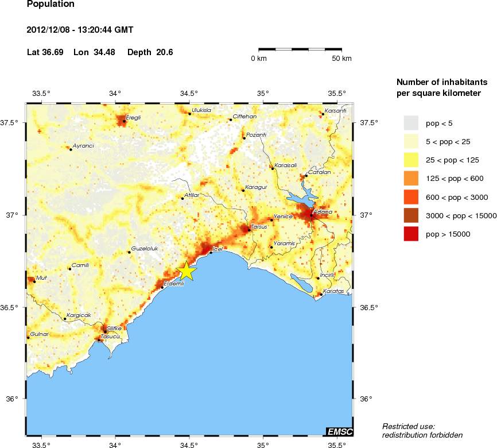Viewport: 497px width, 448px height.
Task: Select the 'Depth 20.6' text
Action: coord(150,52)
